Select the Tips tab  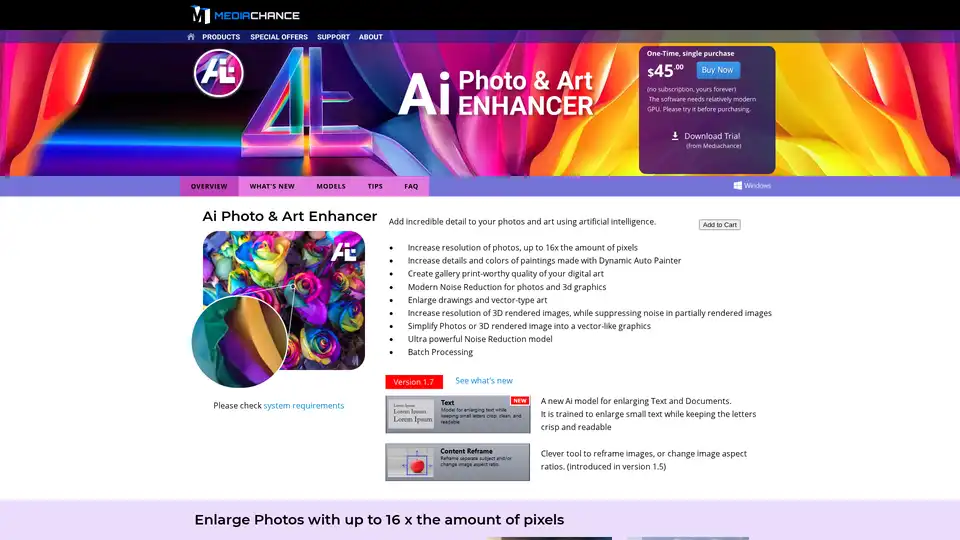(375, 186)
